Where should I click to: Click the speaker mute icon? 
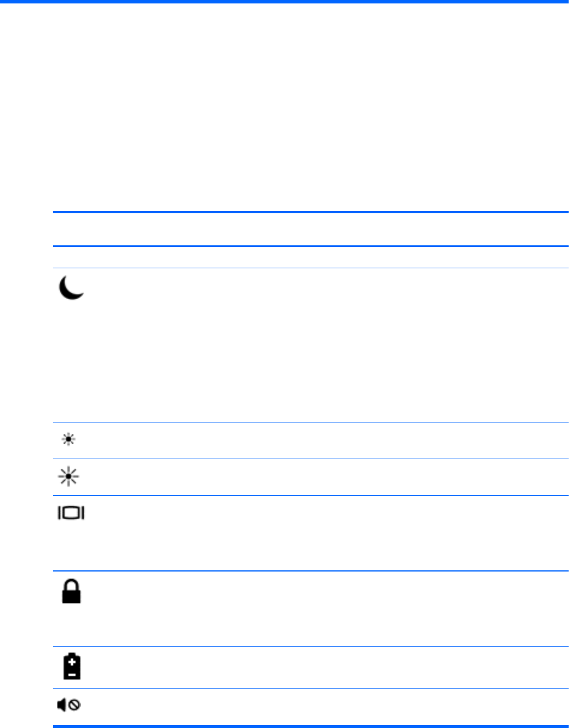click(69, 705)
